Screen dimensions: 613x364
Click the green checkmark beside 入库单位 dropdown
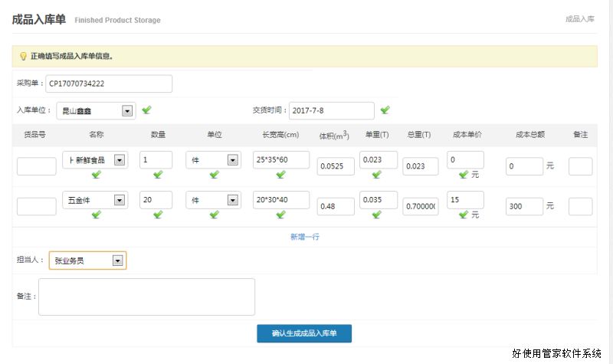[x=146, y=110]
